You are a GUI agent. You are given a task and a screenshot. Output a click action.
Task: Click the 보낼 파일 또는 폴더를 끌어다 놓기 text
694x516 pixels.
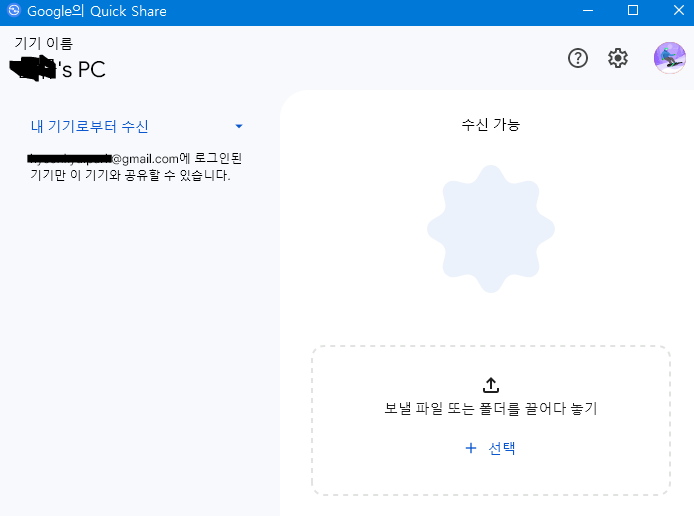click(x=490, y=408)
